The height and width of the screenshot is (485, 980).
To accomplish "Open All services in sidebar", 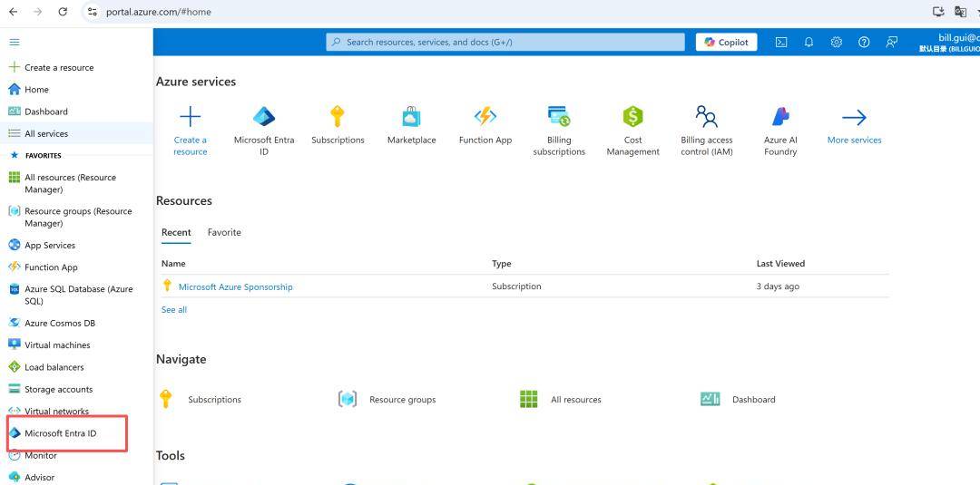I will [x=38, y=133].
